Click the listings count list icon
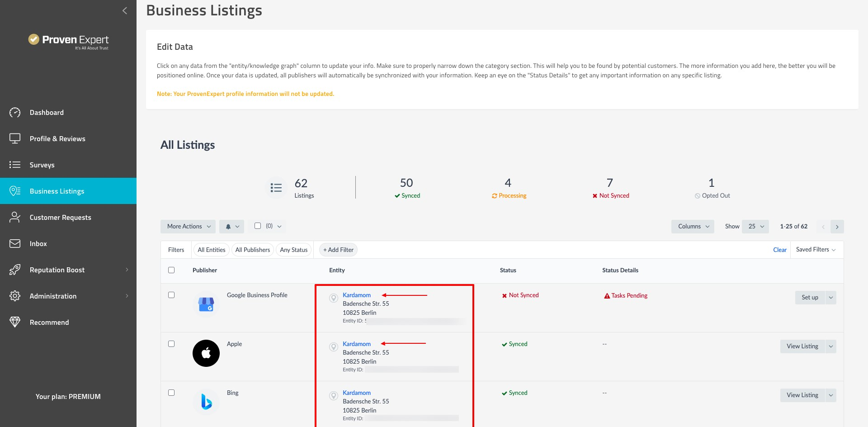The image size is (868, 427). tap(276, 188)
